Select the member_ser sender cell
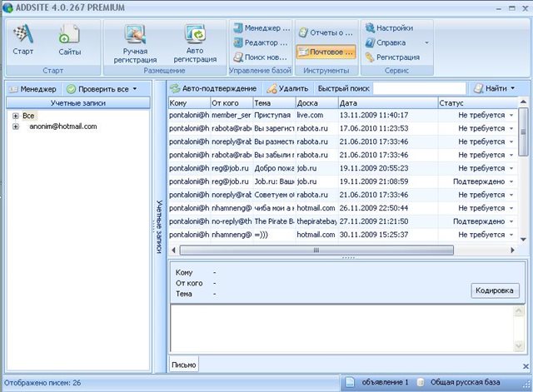 (232, 115)
